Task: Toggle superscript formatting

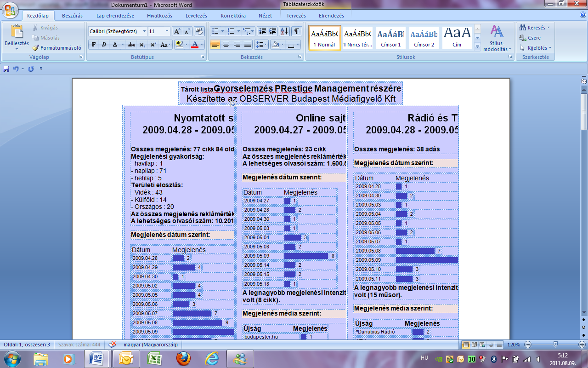Action: click(x=153, y=45)
